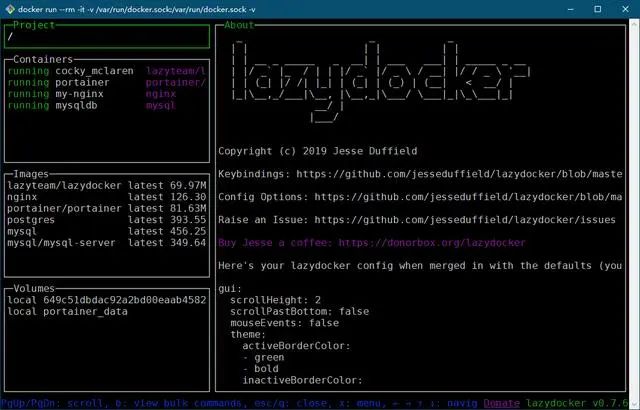Click the scrollHeight: 2 config line
This screenshot has height=410, width=640.
coord(276,300)
